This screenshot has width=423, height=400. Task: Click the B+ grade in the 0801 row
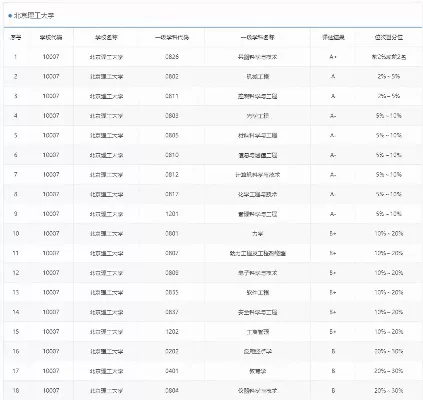[333, 234]
